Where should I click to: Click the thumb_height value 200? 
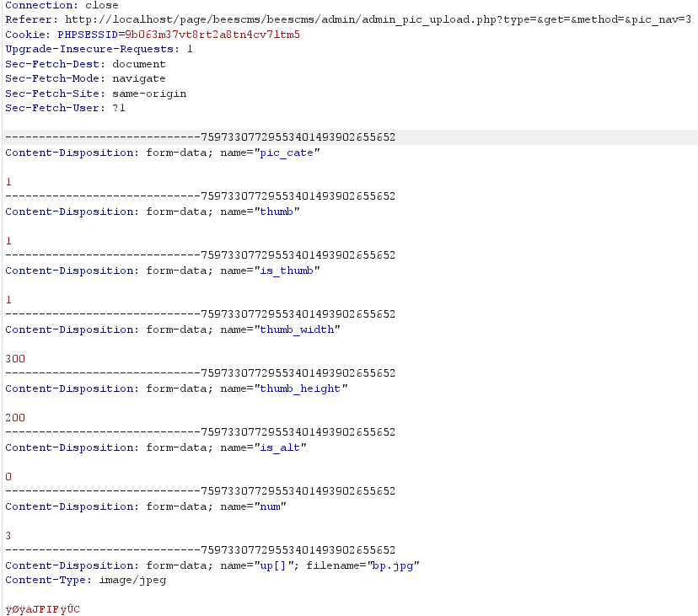click(15, 418)
